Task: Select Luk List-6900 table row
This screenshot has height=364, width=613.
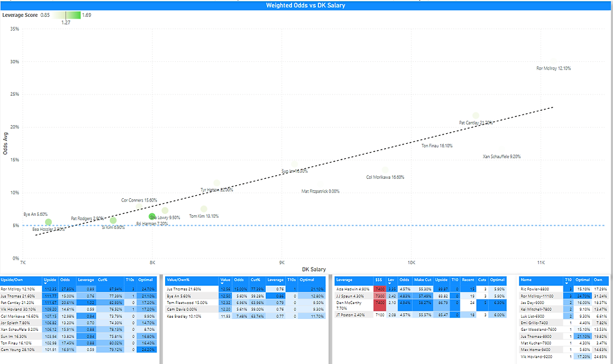Action: click(564, 316)
